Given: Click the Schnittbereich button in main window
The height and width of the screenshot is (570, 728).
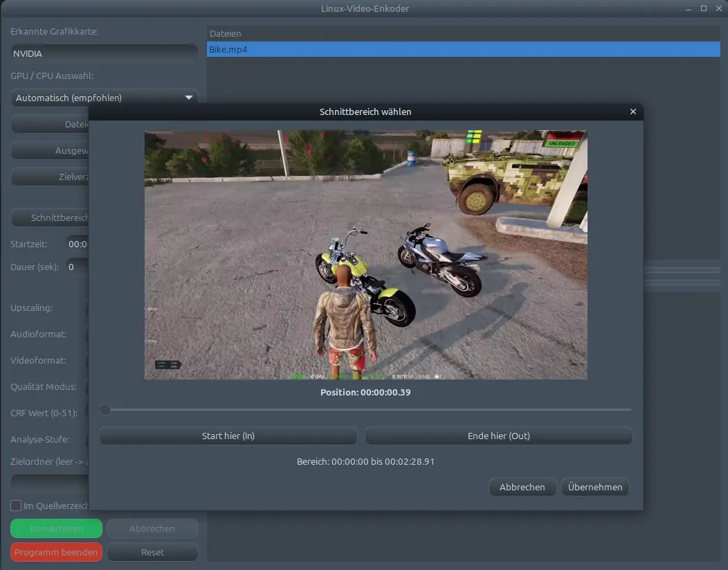Looking at the screenshot, I should click(x=50, y=217).
